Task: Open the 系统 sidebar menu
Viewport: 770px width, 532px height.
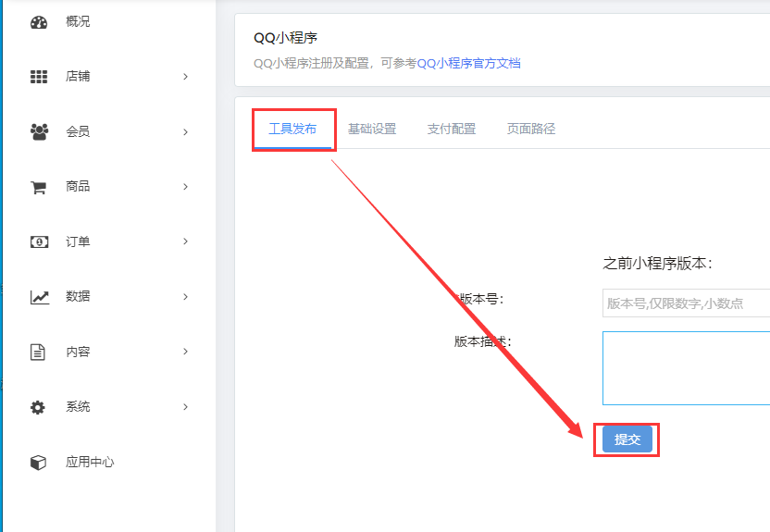Action: [x=78, y=406]
